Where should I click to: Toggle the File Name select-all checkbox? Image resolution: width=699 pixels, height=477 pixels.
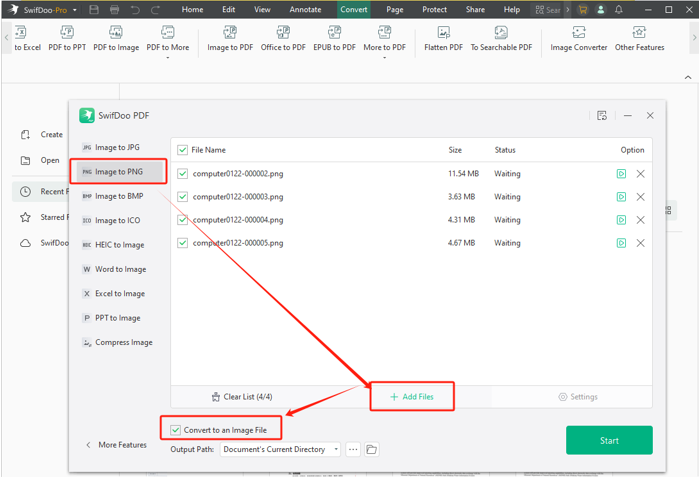click(x=182, y=150)
